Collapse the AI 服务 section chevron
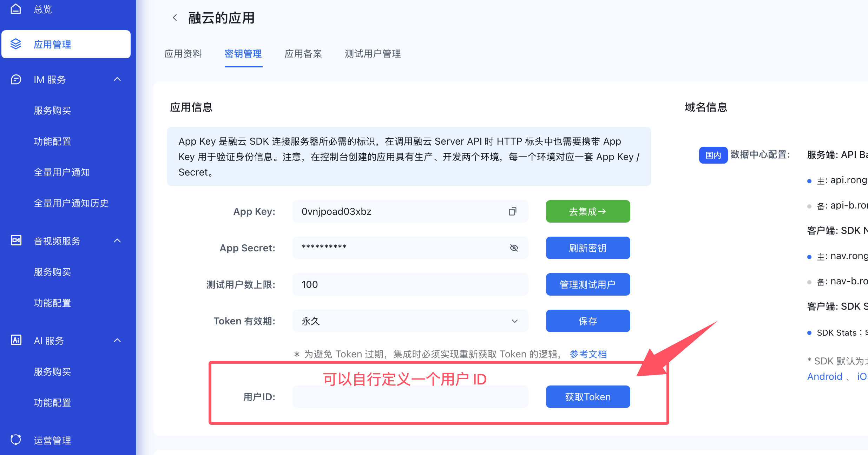The height and width of the screenshot is (455, 868). (117, 340)
